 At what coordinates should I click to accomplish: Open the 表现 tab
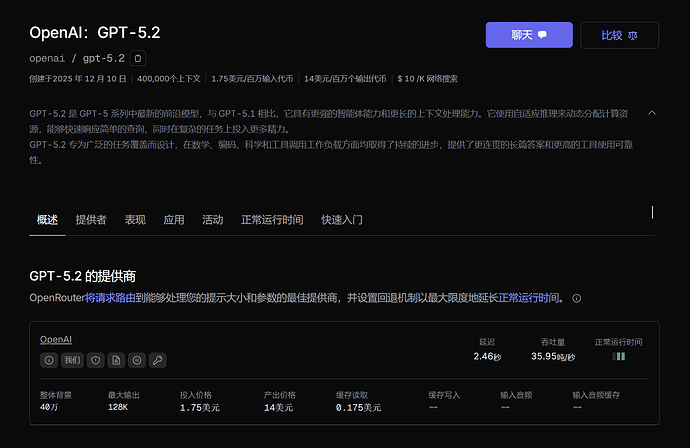[135, 220]
